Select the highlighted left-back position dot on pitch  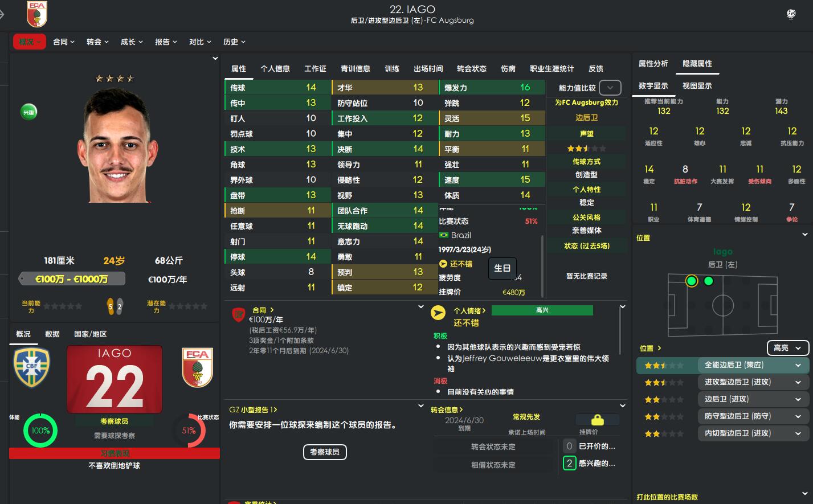(x=692, y=281)
